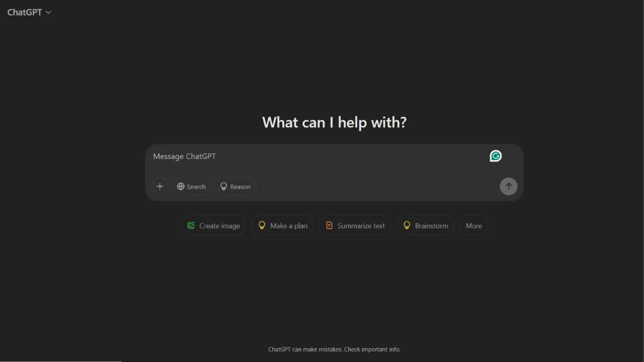Image resolution: width=644 pixels, height=362 pixels.
Task: Click the Summarize text pill control
Action: pos(355,225)
